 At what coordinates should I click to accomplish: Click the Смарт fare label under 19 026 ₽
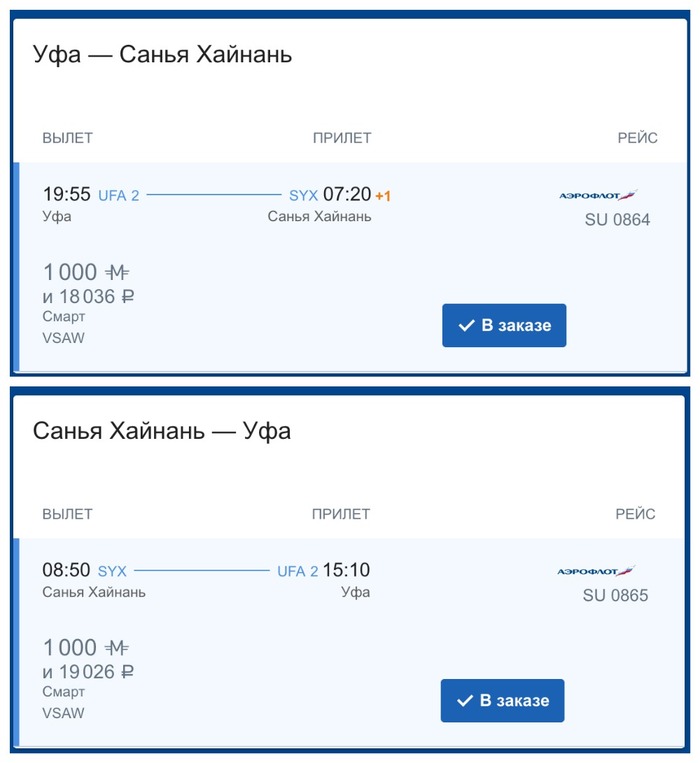click(x=64, y=692)
